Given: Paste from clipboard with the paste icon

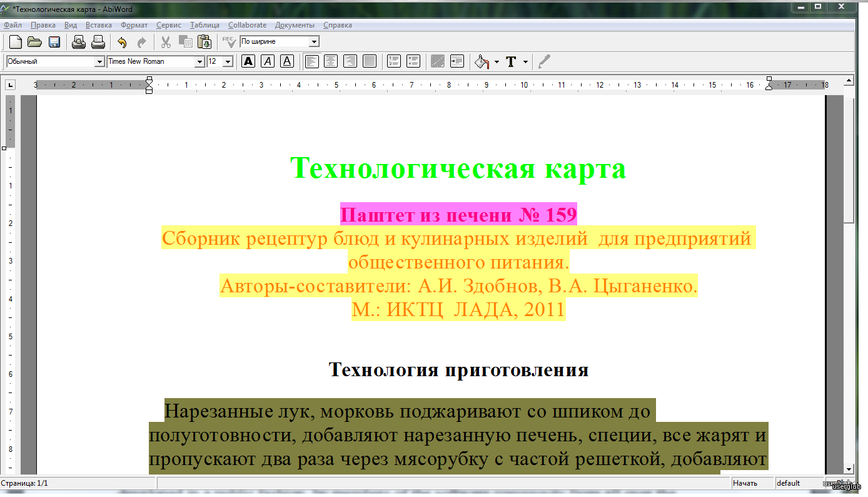Looking at the screenshot, I should (204, 42).
